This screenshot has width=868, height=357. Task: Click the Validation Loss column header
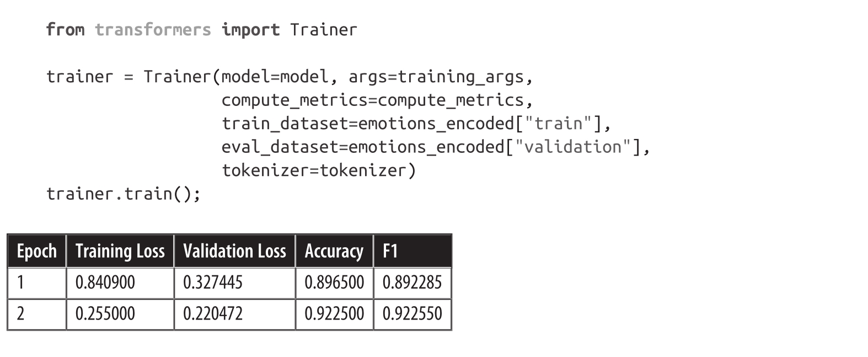point(234,251)
